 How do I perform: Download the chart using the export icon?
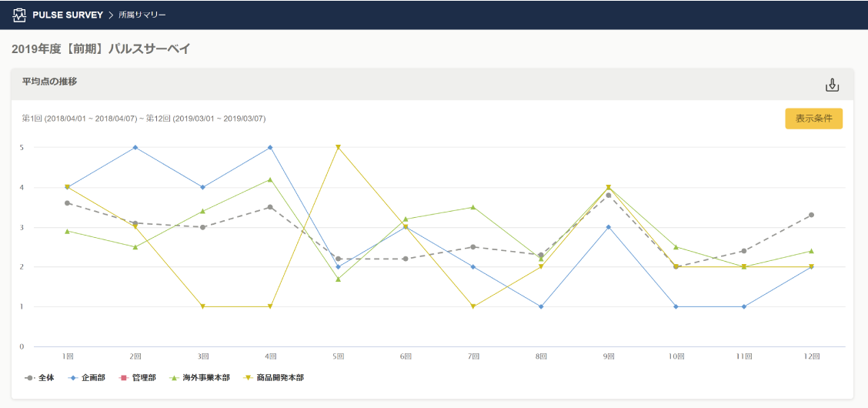point(832,85)
